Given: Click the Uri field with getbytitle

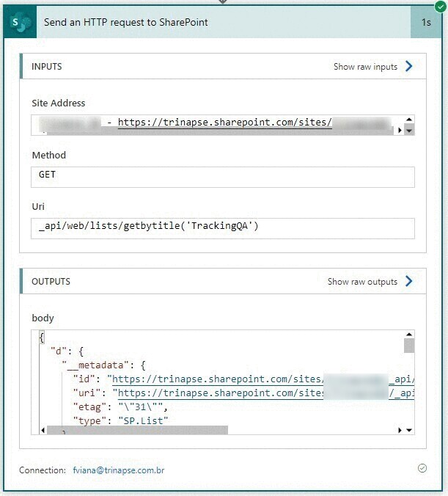Looking at the screenshot, I should (223, 227).
